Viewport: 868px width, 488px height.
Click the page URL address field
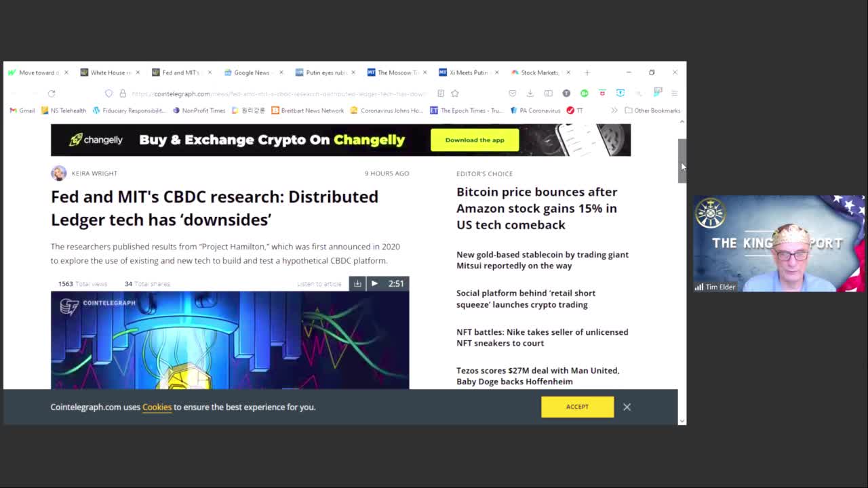pos(278,94)
